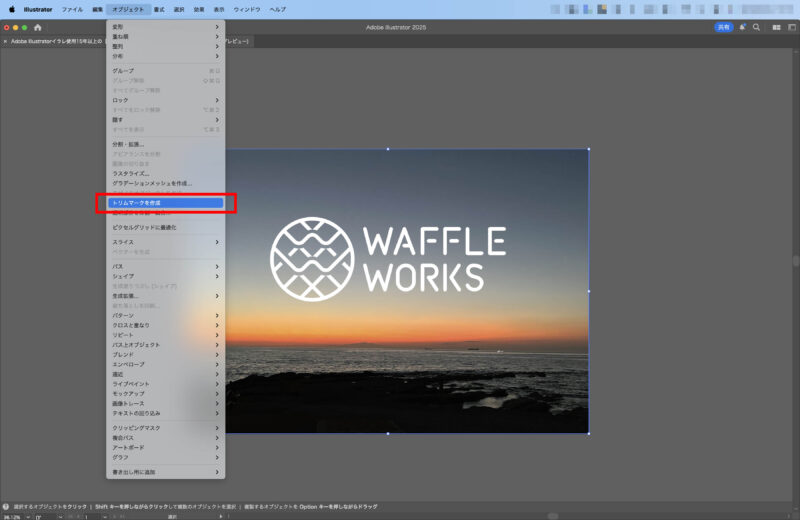This screenshot has width=800, height=520.
Task: Open the Apple menu
Action: coord(12,9)
